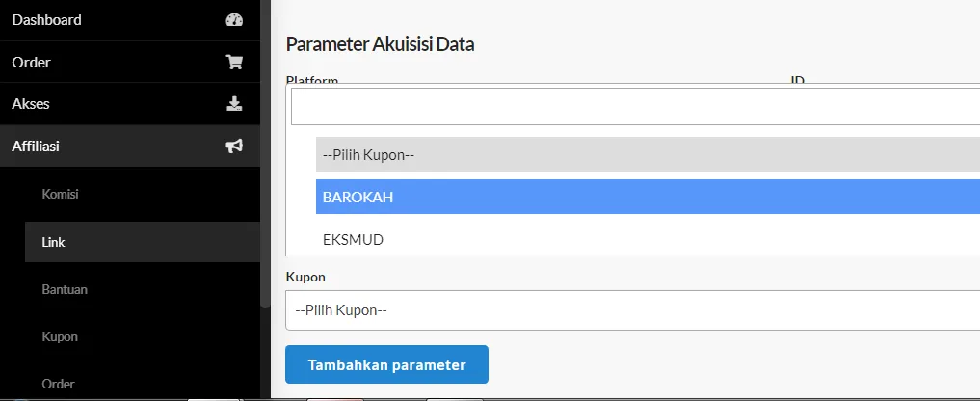Open the Dashboard menu label
This screenshot has width=980, height=401.
pyautogui.click(x=46, y=20)
